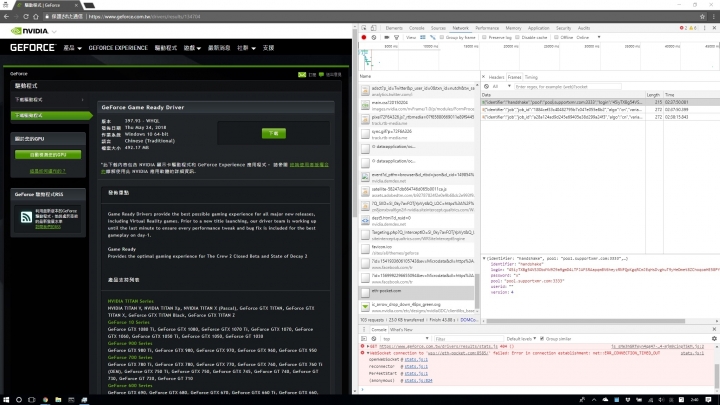This screenshot has height=405, width=720.
Task: Click the console Filter input field
Action: click(x=467, y=338)
